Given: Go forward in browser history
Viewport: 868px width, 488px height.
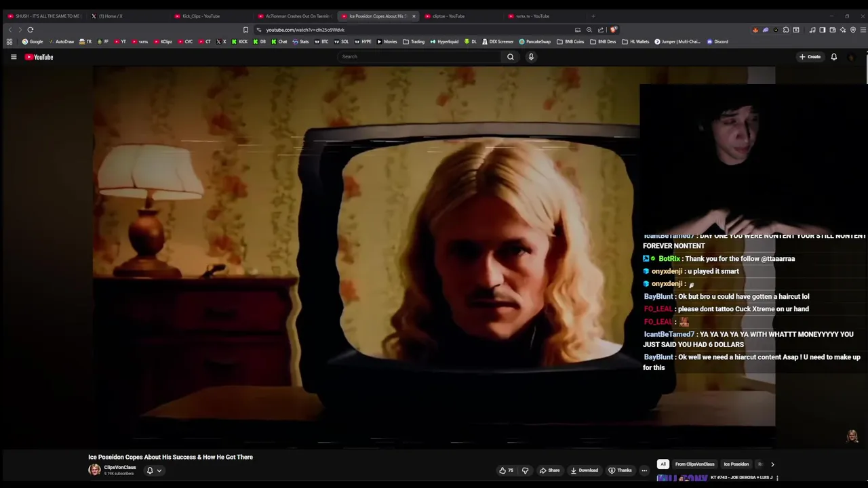Looking at the screenshot, I should [20, 30].
